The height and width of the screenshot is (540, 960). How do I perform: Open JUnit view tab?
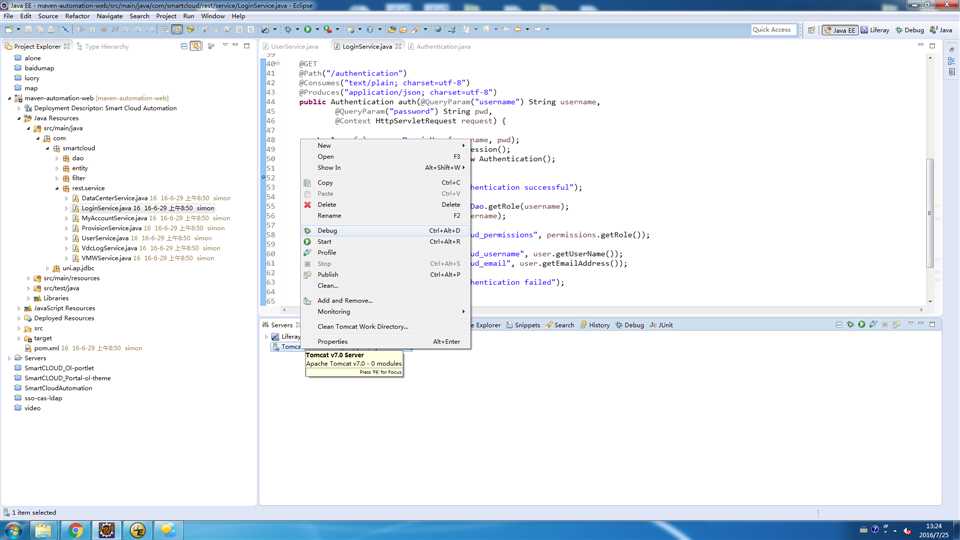661,325
